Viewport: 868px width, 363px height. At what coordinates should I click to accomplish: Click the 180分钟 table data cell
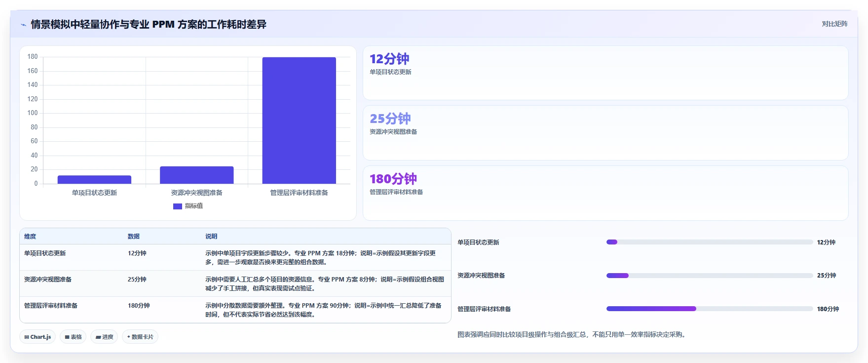pyautogui.click(x=139, y=306)
